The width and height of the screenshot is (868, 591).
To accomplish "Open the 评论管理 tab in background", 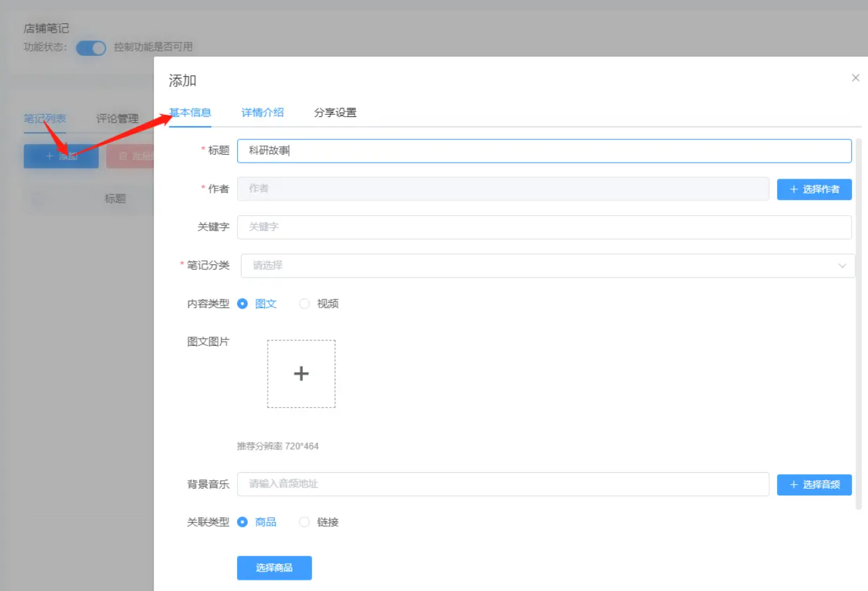I will point(117,119).
